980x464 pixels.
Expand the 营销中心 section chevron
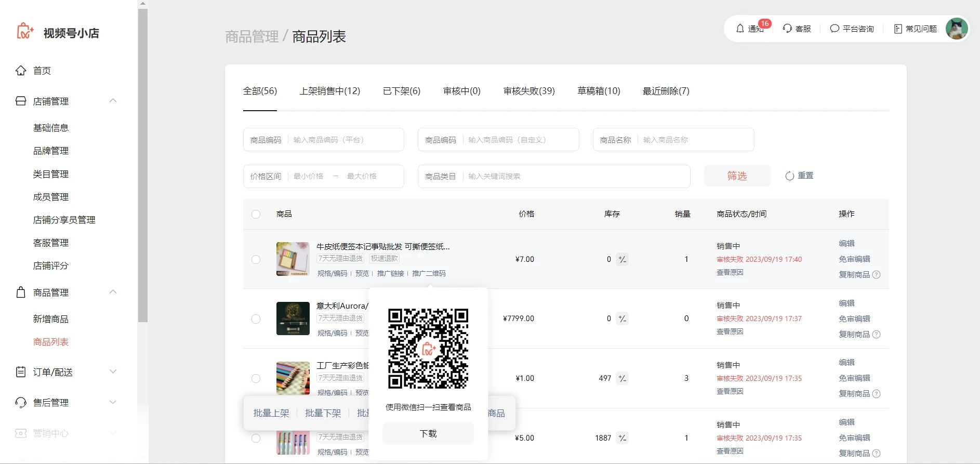[113, 432]
